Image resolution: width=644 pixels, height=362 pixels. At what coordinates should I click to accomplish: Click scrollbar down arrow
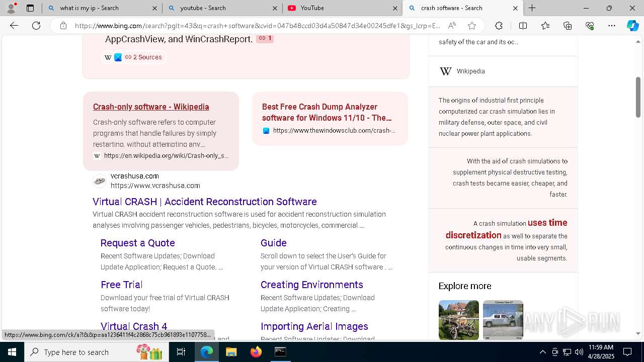[638, 333]
